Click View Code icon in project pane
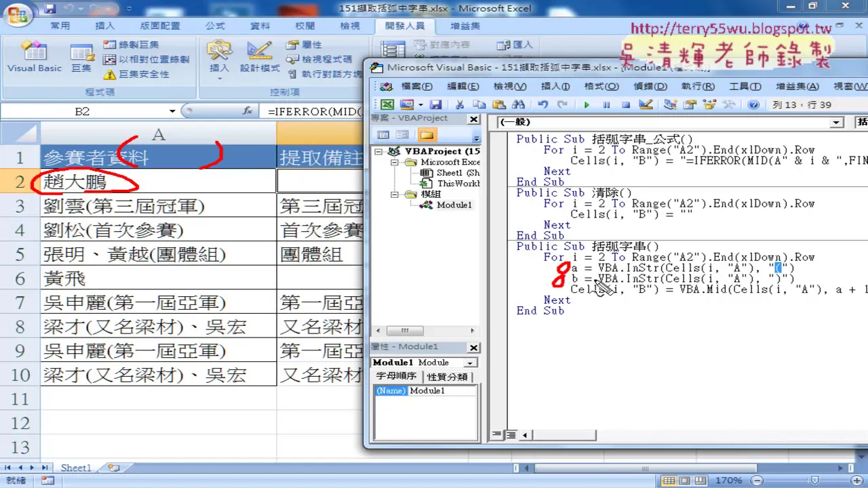The image size is (868, 488). point(383,134)
